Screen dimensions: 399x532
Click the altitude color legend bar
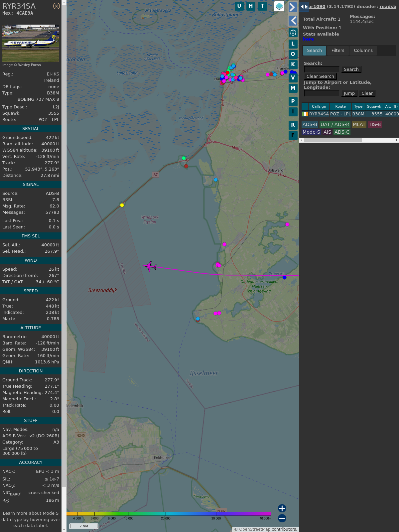click(x=169, y=514)
